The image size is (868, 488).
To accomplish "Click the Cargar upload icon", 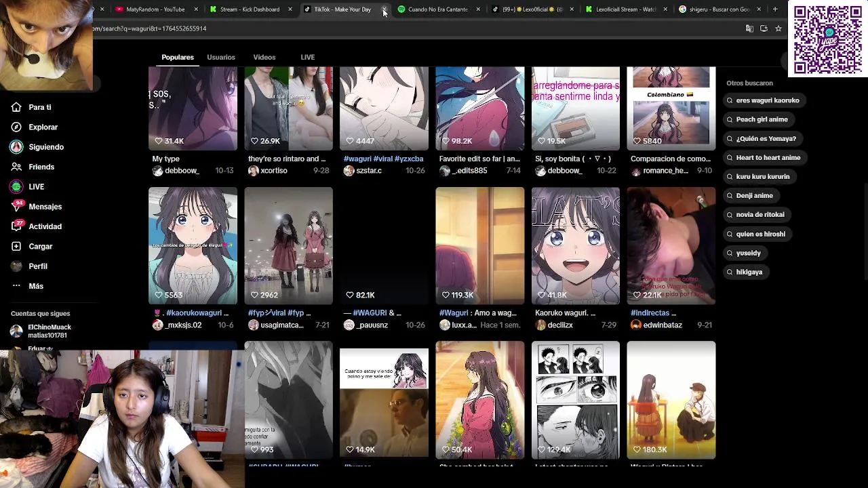I will tap(16, 246).
